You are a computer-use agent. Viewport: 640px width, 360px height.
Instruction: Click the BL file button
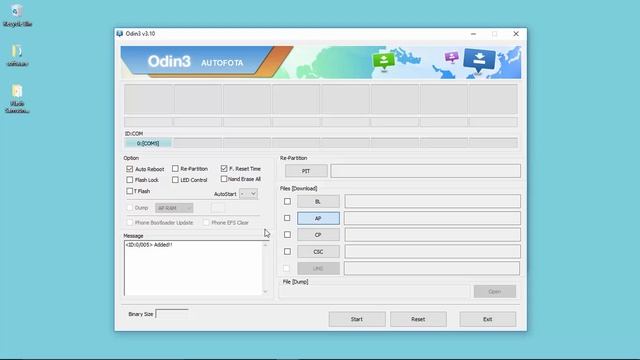click(318, 202)
